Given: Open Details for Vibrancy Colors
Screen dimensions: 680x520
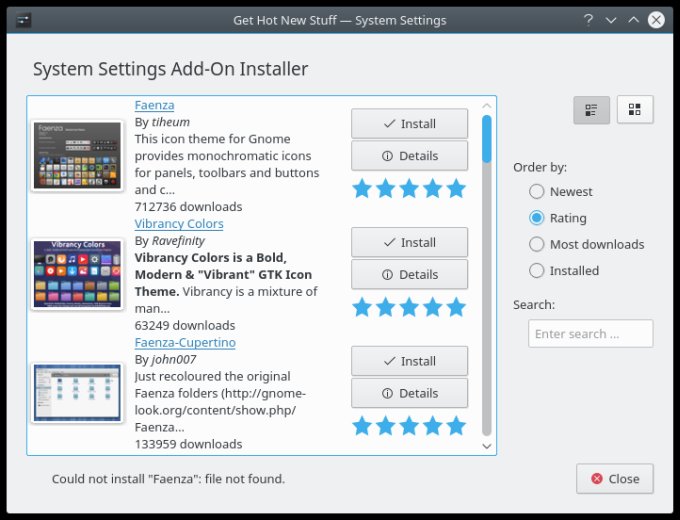Looking at the screenshot, I should coord(409,274).
